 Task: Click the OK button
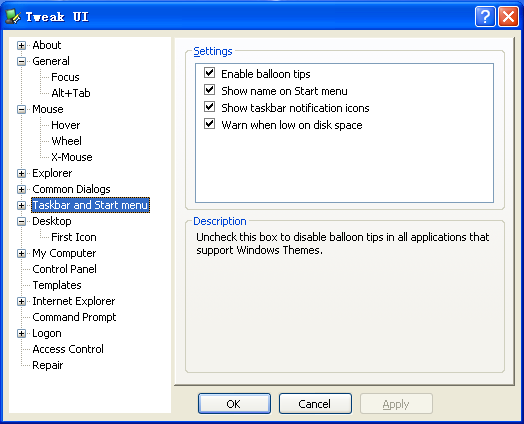[x=234, y=404]
